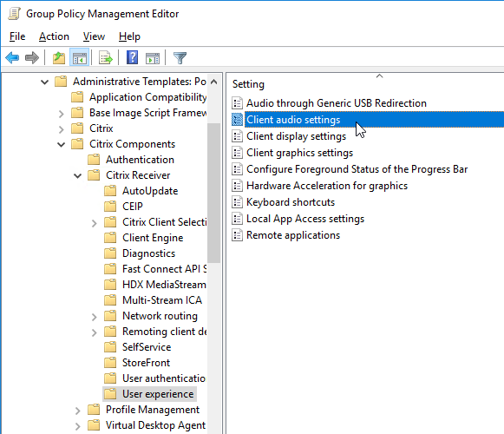Select the Keyboard shortcuts setting
The height and width of the screenshot is (434, 504).
[291, 202]
